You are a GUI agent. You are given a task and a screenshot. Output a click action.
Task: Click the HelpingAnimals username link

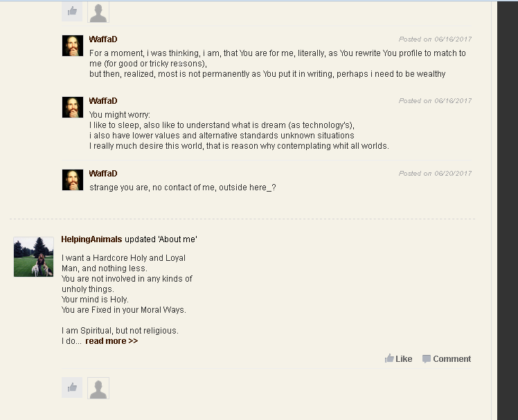pos(91,239)
